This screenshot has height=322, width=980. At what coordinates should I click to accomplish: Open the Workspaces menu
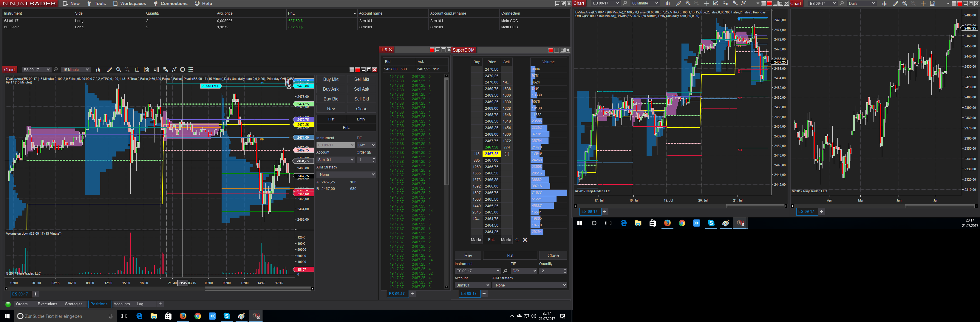click(129, 3)
